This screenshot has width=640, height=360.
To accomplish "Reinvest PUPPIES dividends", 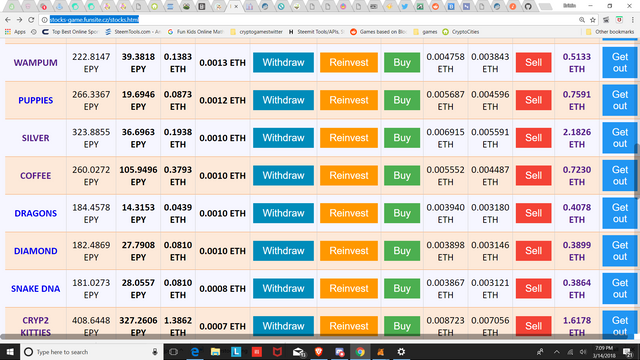I will (x=349, y=100).
